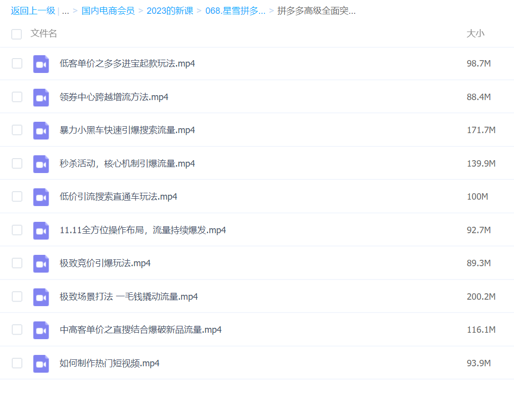Open file 11.11全方位操作布局，流量持续爆发.mp4

click(x=143, y=230)
